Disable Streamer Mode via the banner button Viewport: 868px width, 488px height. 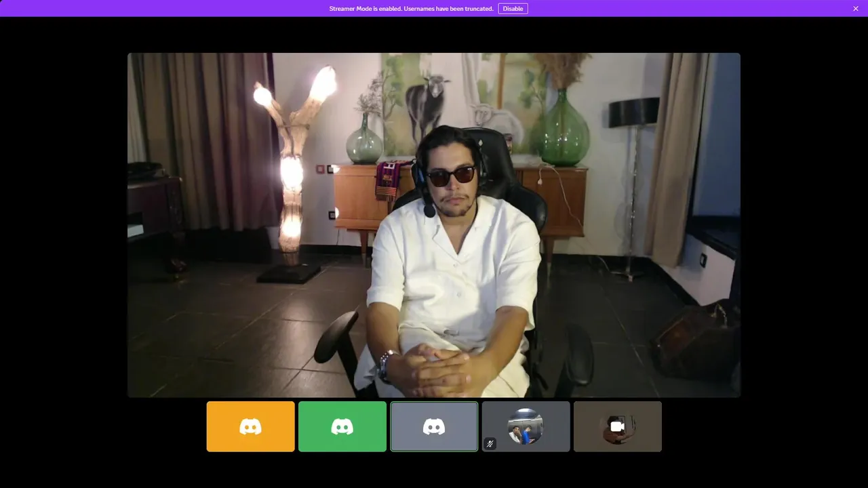click(x=513, y=9)
